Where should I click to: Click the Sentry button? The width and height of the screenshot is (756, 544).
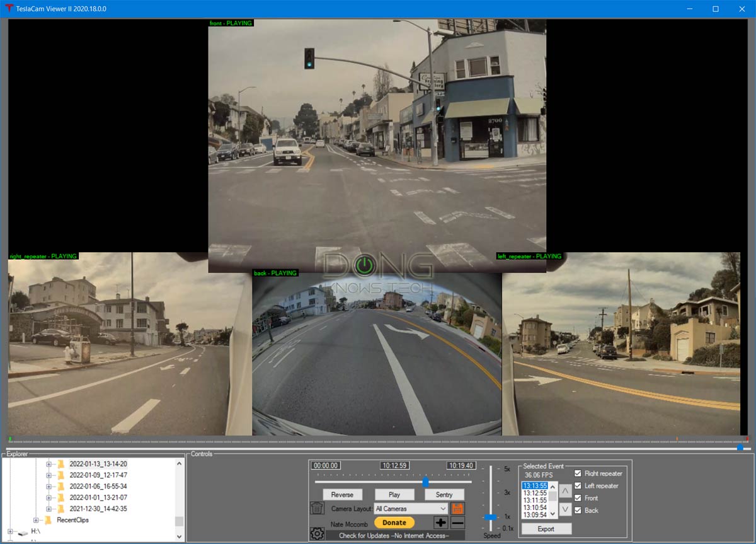(x=444, y=495)
